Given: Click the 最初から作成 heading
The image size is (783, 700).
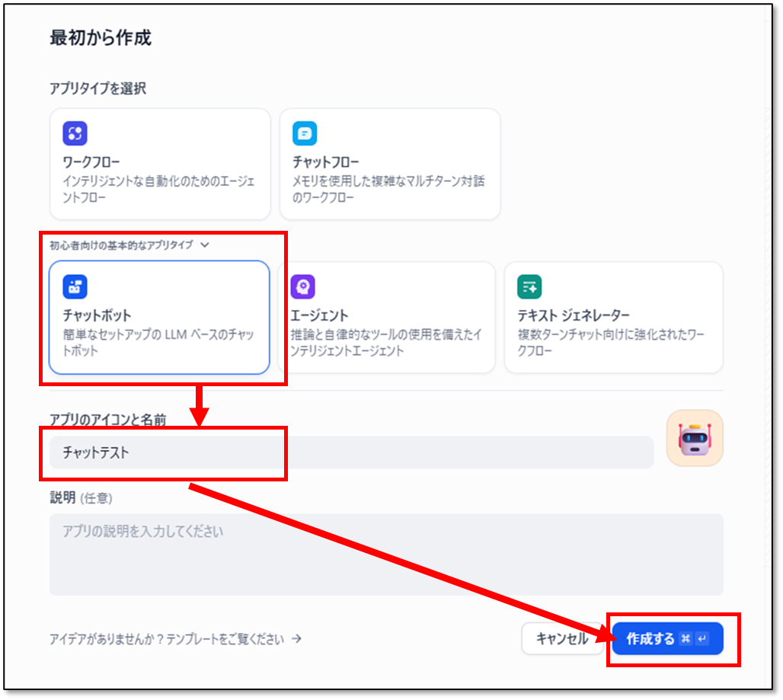Looking at the screenshot, I should click(x=101, y=37).
